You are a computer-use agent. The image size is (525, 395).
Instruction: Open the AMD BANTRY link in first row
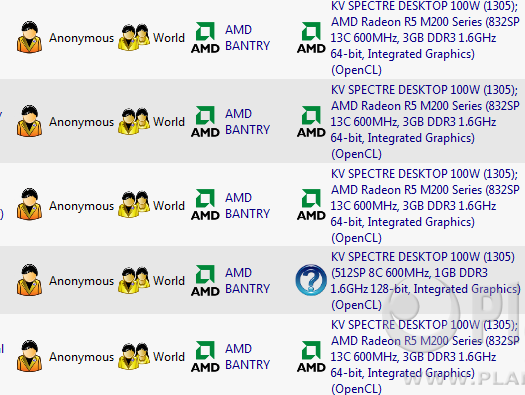pyautogui.click(x=247, y=37)
